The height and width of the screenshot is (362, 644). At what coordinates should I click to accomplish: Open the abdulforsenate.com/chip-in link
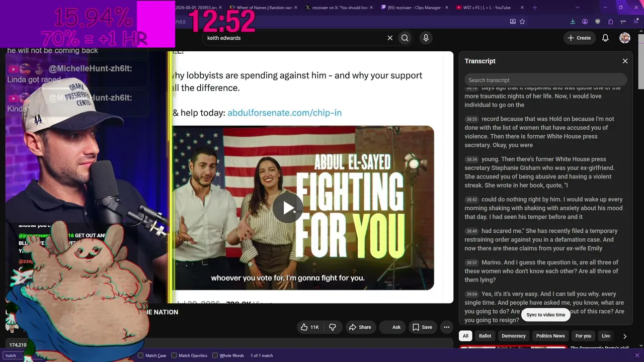pyautogui.click(x=284, y=113)
